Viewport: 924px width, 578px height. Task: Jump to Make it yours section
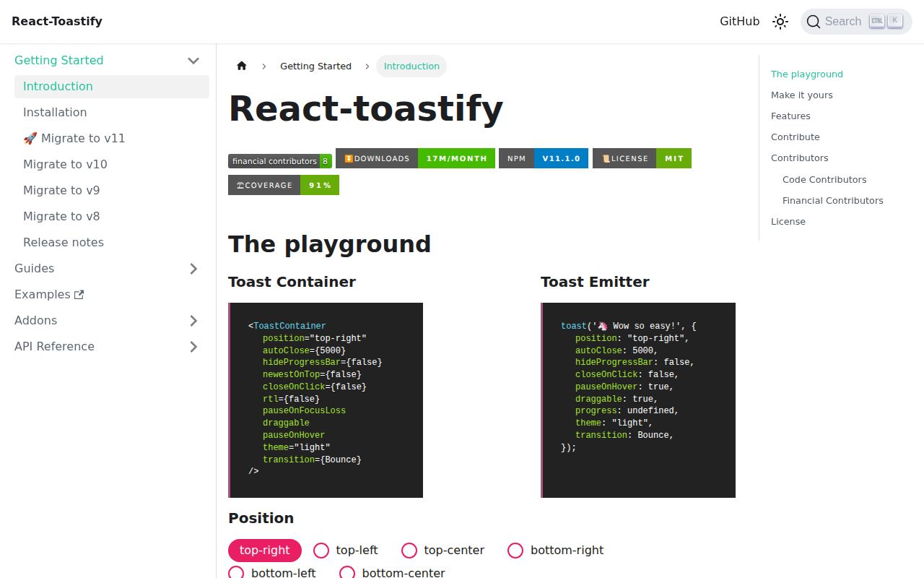point(802,95)
